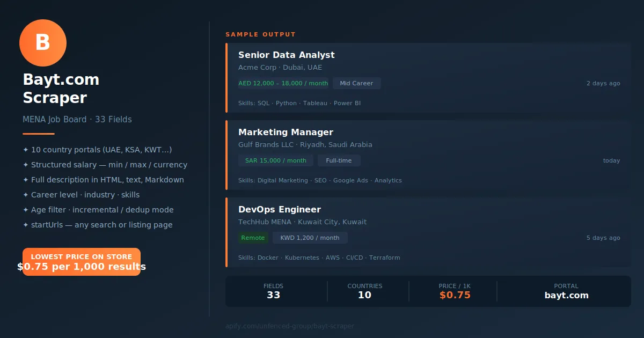Select the Full description in HTML feature line
644x338 pixels.
104,180
